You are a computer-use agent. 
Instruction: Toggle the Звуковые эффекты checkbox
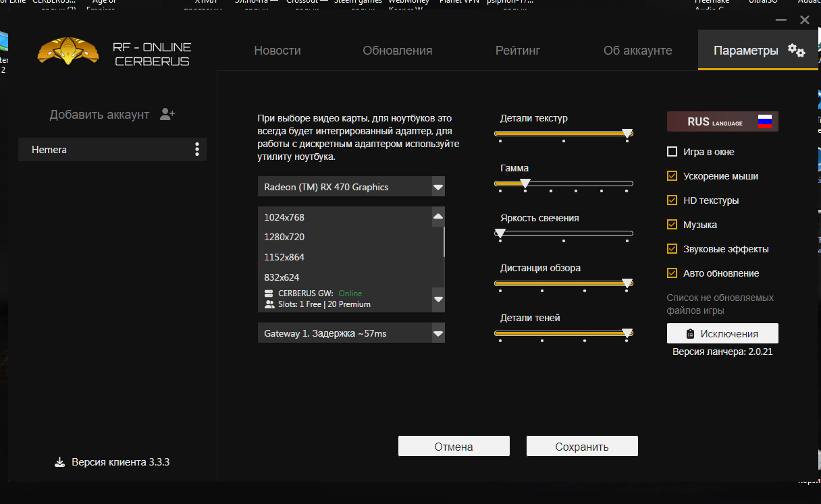click(672, 249)
